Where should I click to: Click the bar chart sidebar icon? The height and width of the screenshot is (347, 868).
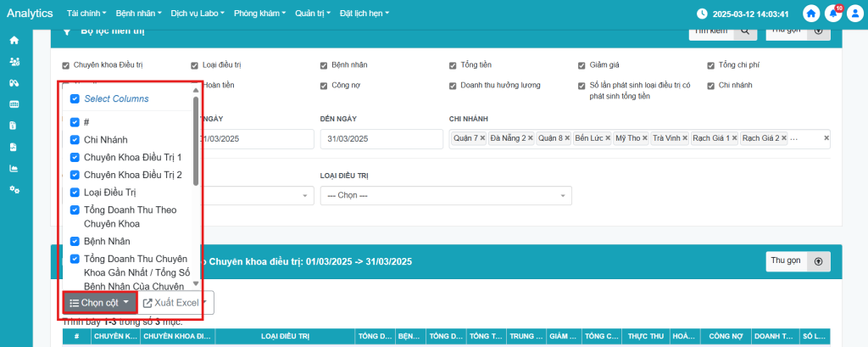click(x=14, y=168)
